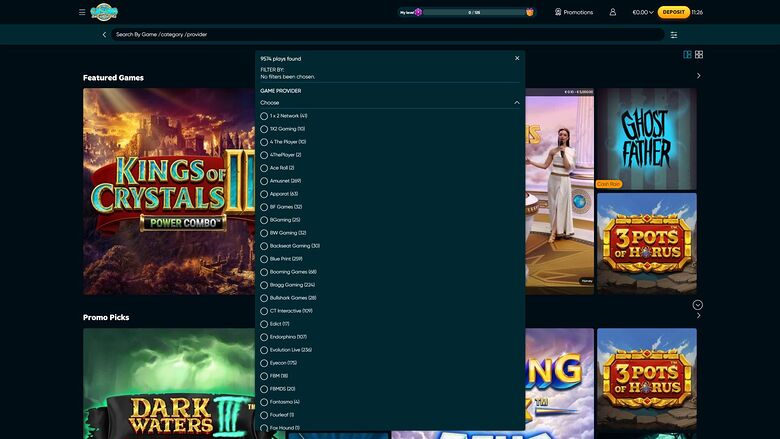Switch to grid layout view icon

tap(699, 54)
